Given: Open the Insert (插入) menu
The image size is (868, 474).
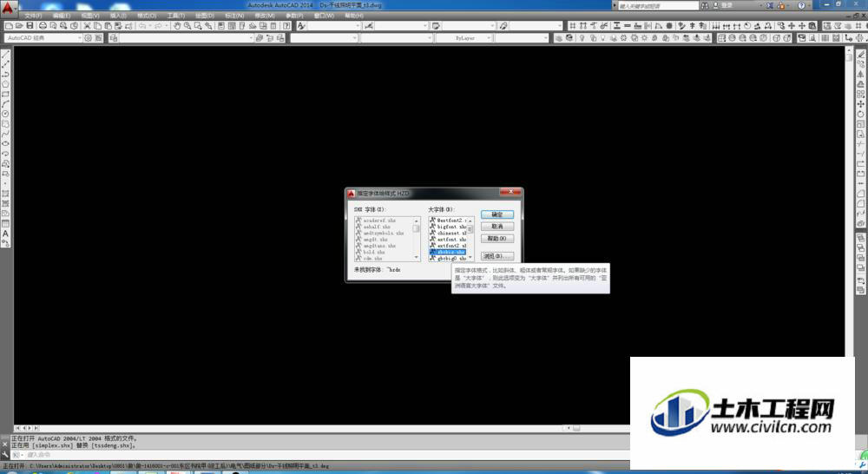Looking at the screenshot, I should pos(118,16).
